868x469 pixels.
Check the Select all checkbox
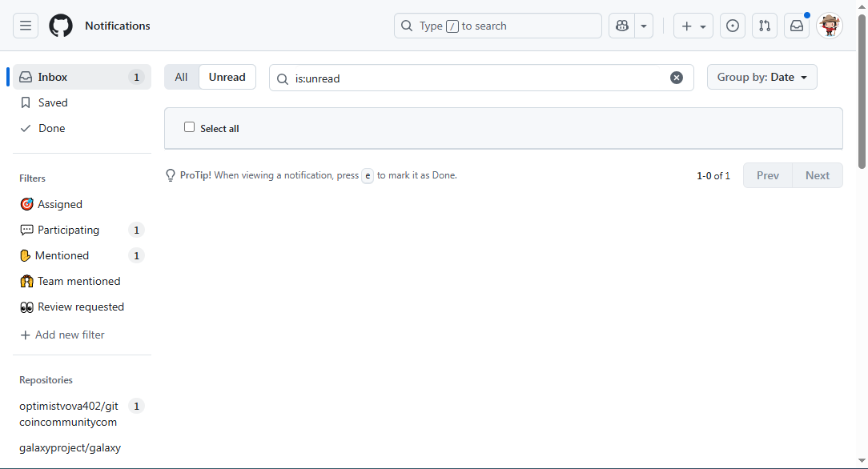[190, 127]
